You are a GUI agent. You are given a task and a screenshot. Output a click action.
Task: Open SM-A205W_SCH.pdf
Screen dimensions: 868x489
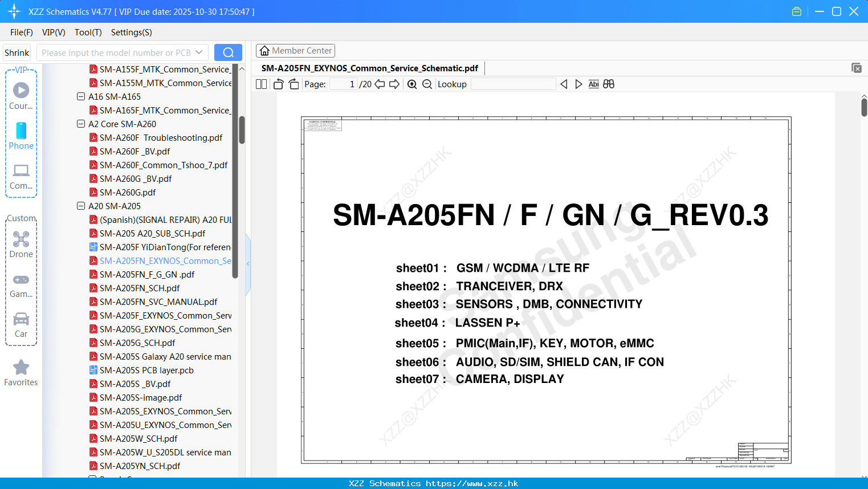pos(138,438)
